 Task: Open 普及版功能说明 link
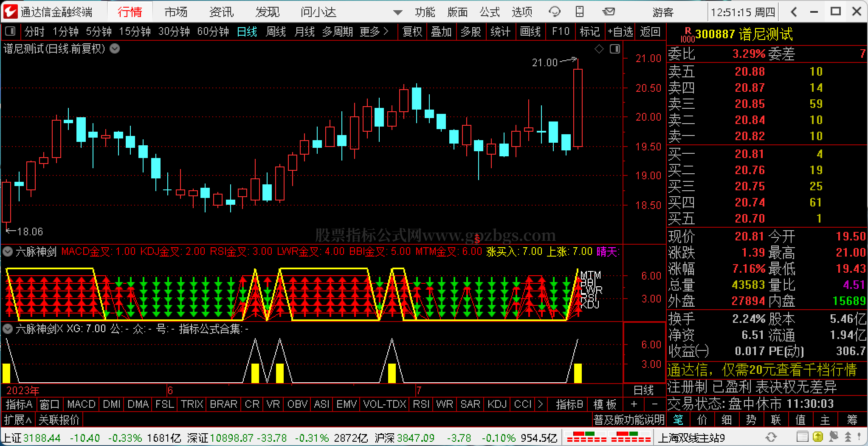(629, 420)
